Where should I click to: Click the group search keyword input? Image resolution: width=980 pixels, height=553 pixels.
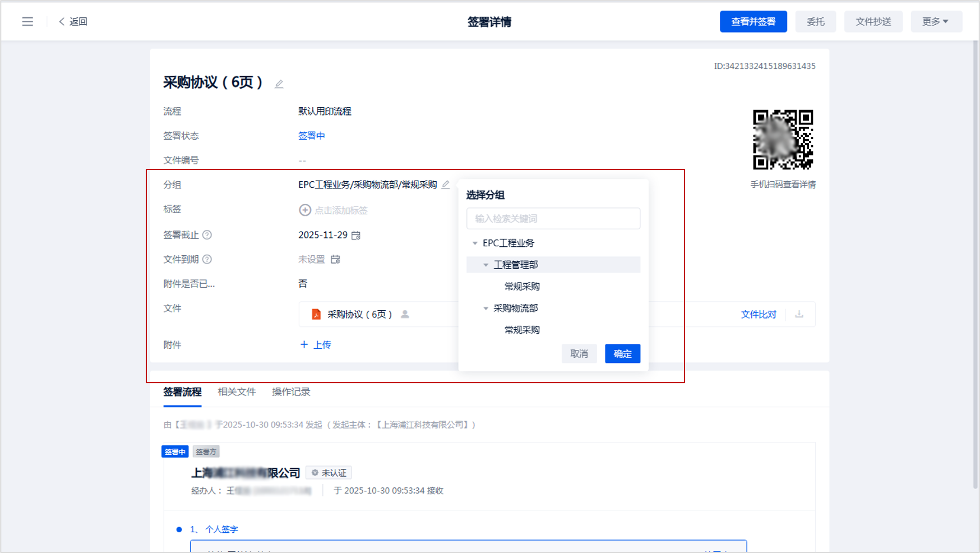pos(553,219)
